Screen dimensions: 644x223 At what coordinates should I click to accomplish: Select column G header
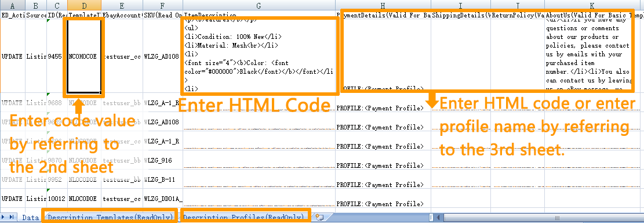coord(259,6)
